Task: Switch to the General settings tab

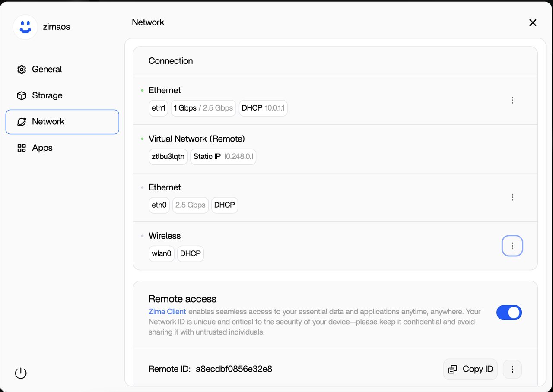Action: pos(47,70)
